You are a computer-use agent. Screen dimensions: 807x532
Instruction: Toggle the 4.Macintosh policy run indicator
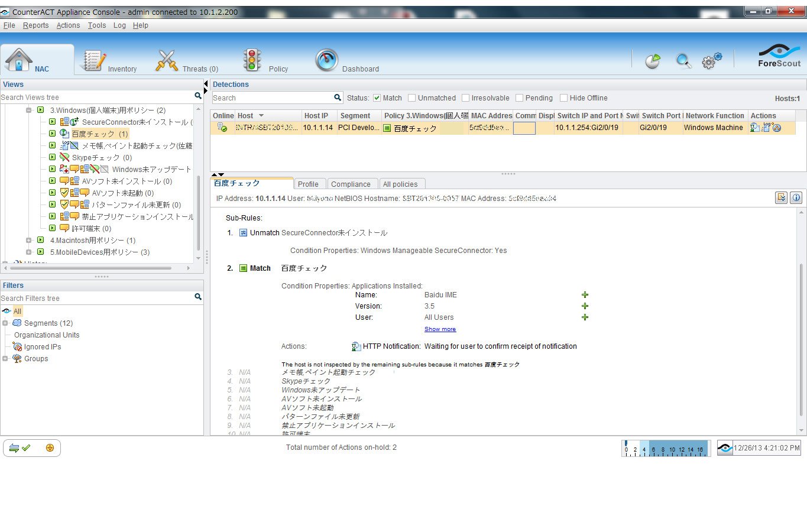tap(40, 240)
